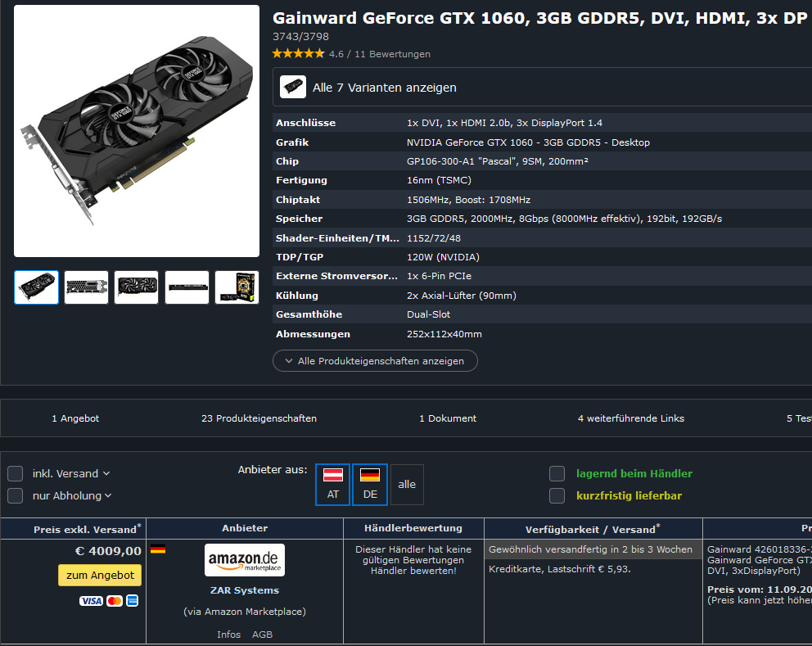The height and width of the screenshot is (646, 812).
Task: Click the Gewöhnlich versandfertig in 2 bis 3 Wochen text
Action: (x=590, y=549)
